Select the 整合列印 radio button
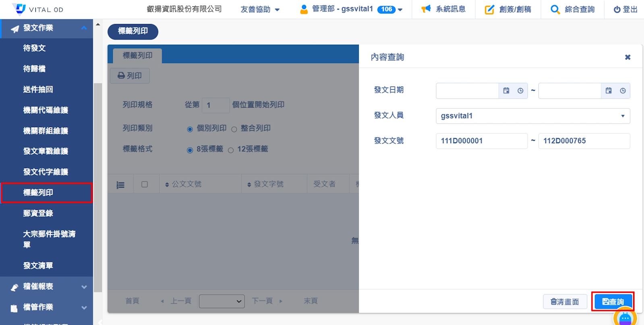This screenshot has width=644, height=325. (x=234, y=129)
